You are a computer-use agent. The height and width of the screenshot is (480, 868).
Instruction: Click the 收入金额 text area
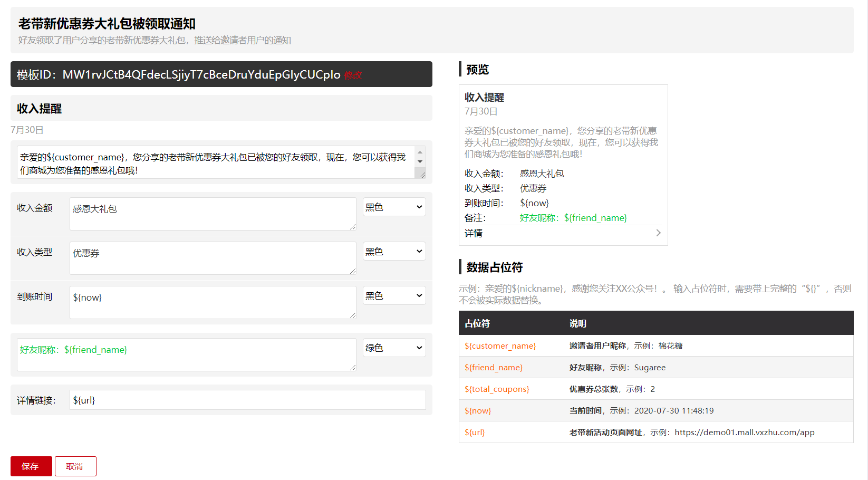(x=213, y=214)
